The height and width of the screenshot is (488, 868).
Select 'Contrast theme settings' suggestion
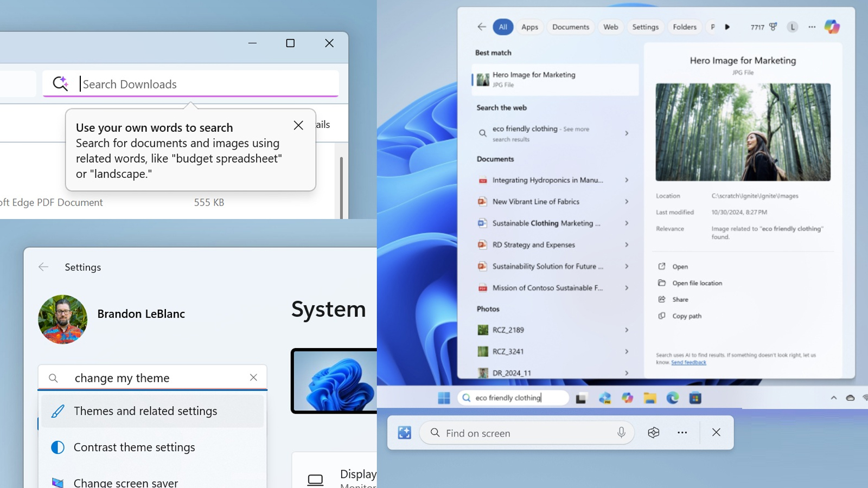click(x=152, y=447)
